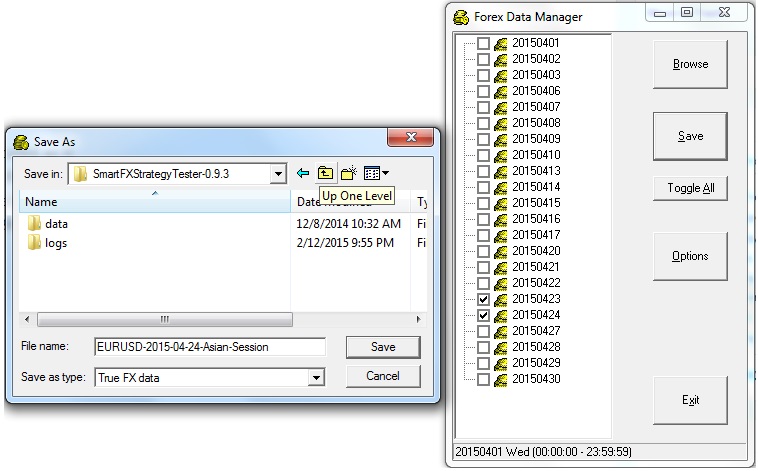Click the data icon beside 20150402
This screenshot has width=758, height=471.
(x=501, y=59)
